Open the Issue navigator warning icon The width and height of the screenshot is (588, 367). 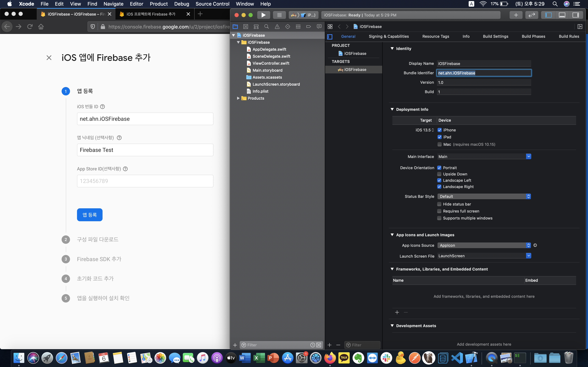coord(277,26)
